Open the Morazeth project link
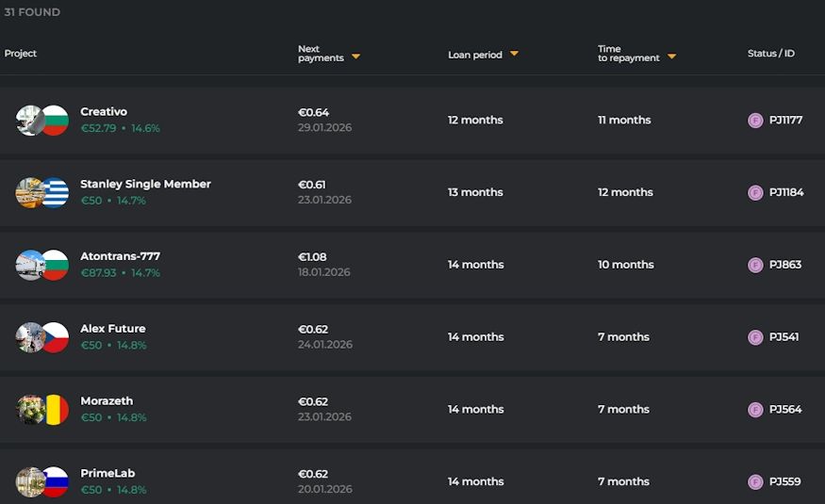The width and height of the screenshot is (825, 504). [x=107, y=401]
